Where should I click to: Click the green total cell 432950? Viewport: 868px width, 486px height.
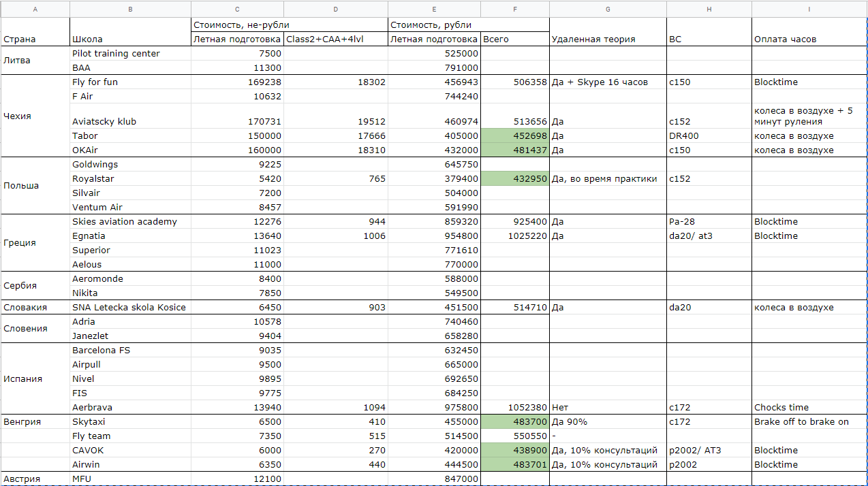tap(514, 178)
